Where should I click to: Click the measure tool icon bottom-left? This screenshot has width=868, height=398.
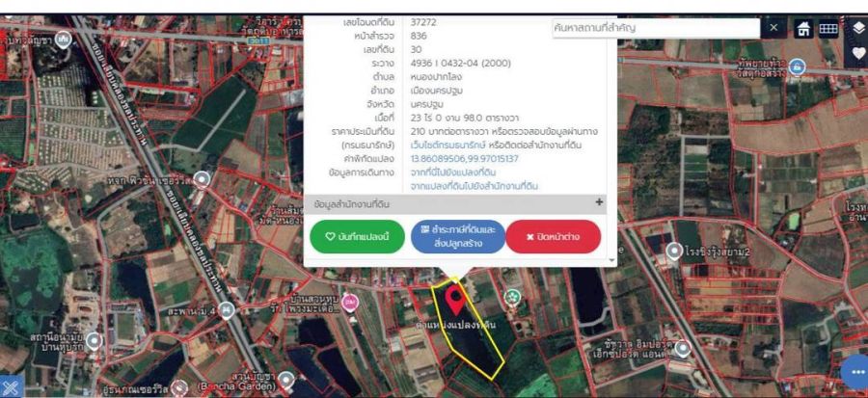[x=11, y=385]
